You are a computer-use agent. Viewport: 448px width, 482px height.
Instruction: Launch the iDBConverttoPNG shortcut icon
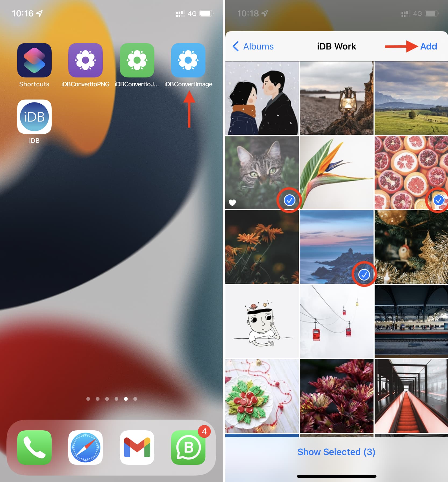click(x=86, y=60)
